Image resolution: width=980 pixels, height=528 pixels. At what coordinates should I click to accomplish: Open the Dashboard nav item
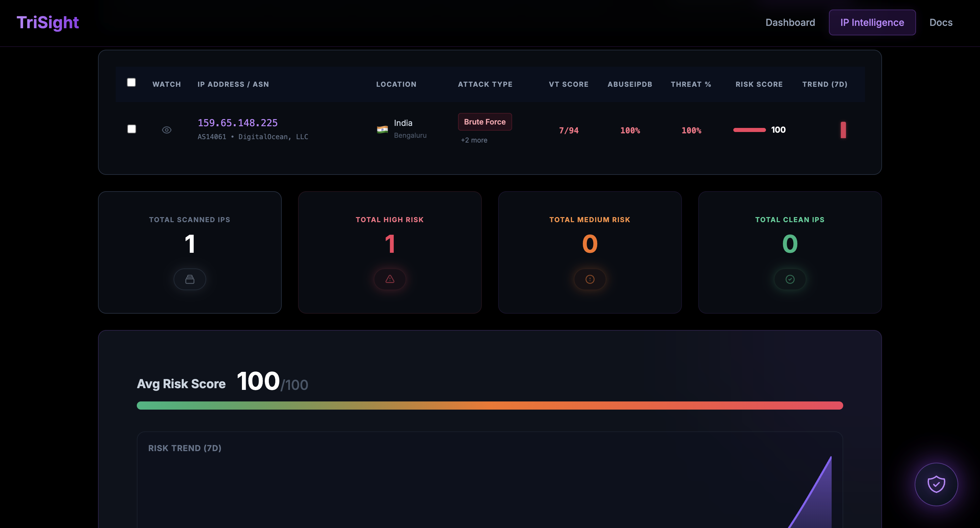(x=790, y=22)
